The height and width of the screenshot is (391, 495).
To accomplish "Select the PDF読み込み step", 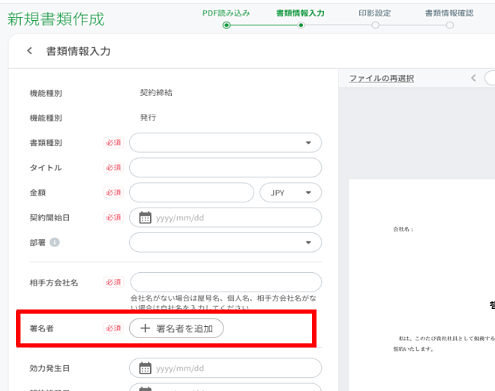I will pyautogui.click(x=226, y=18).
